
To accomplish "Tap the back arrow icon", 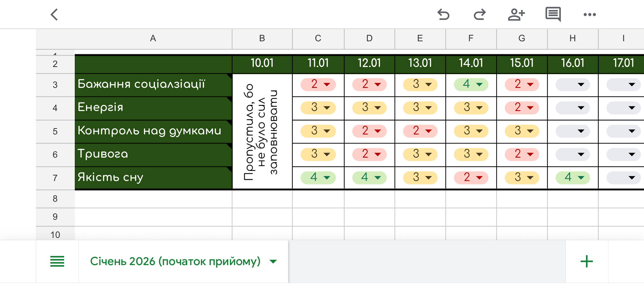I will click(x=54, y=15).
